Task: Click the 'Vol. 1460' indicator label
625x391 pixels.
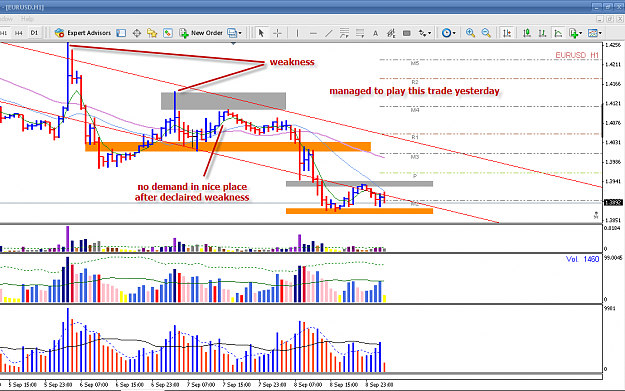Action: 582,259
